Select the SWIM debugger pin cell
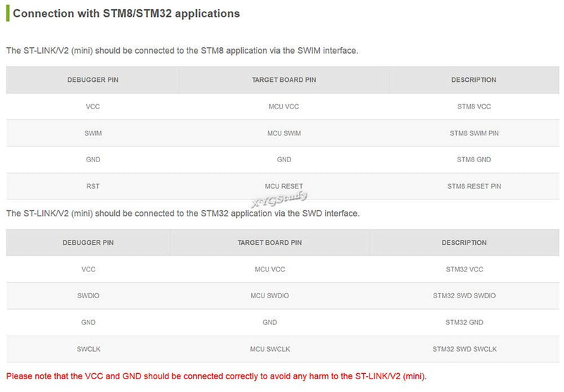 click(x=93, y=133)
